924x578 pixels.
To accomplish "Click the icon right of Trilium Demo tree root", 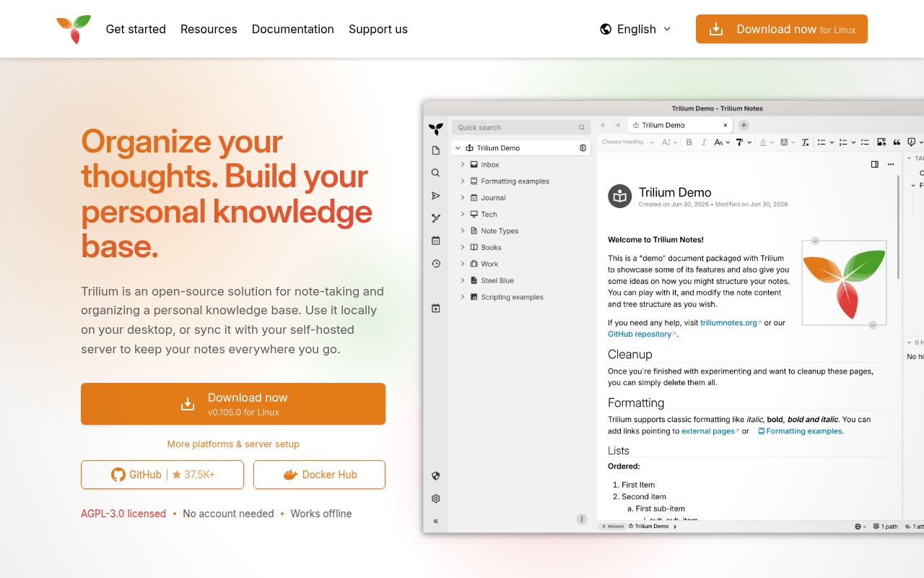I will pos(583,148).
